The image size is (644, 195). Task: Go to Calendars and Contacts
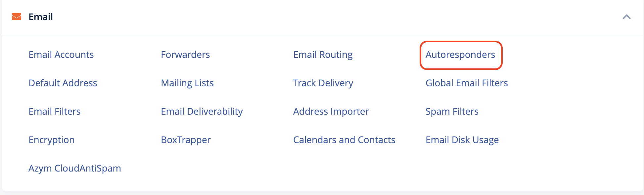click(x=344, y=140)
